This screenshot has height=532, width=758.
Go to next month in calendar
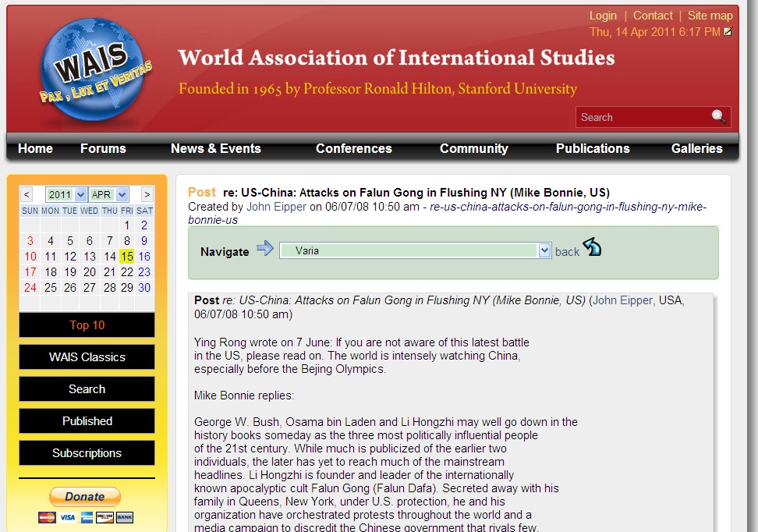[x=147, y=194]
